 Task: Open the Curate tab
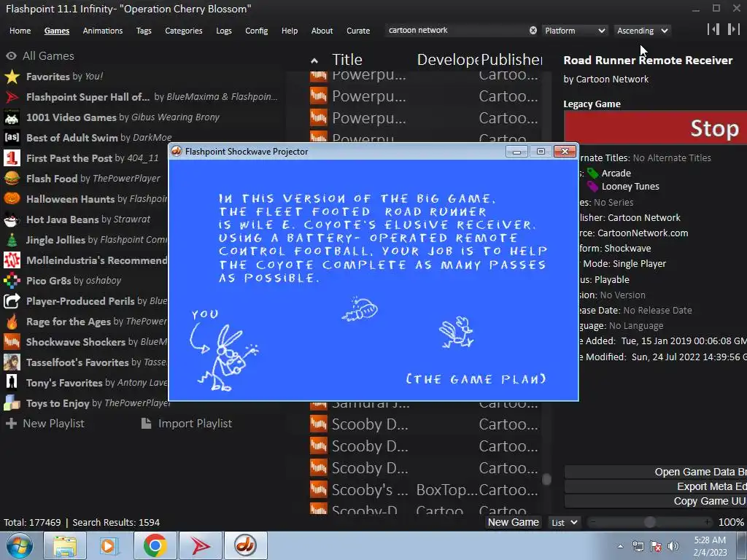pos(358,31)
